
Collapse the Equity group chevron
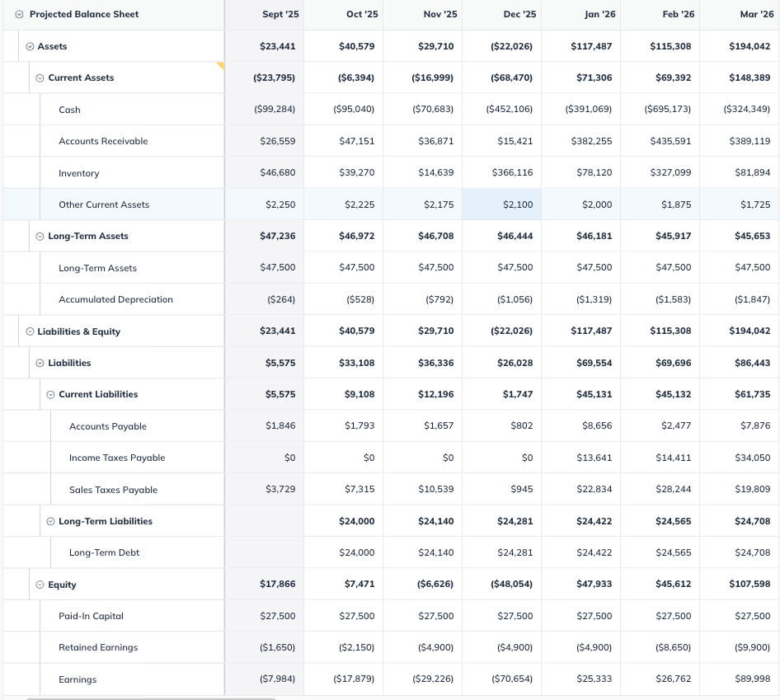click(x=40, y=585)
